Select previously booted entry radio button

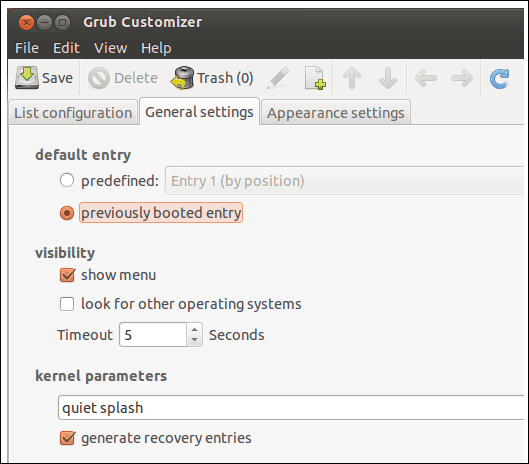(x=67, y=213)
